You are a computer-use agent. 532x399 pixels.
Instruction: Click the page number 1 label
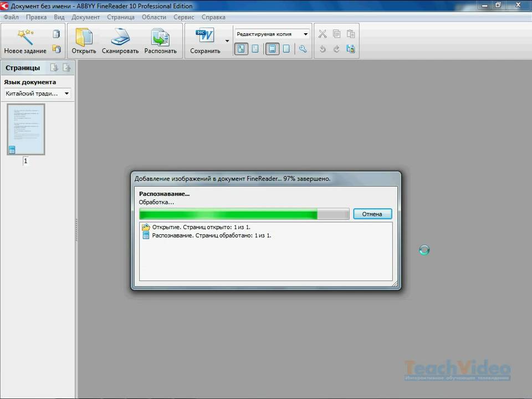click(x=25, y=161)
